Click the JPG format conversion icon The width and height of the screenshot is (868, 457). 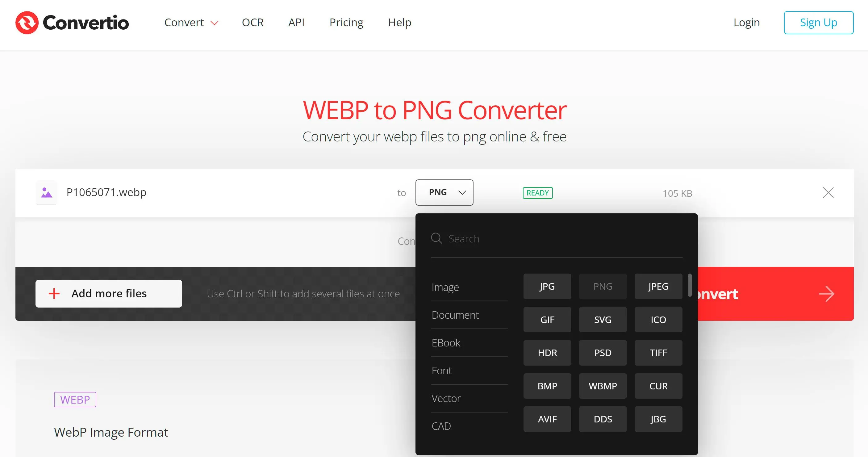coord(547,285)
